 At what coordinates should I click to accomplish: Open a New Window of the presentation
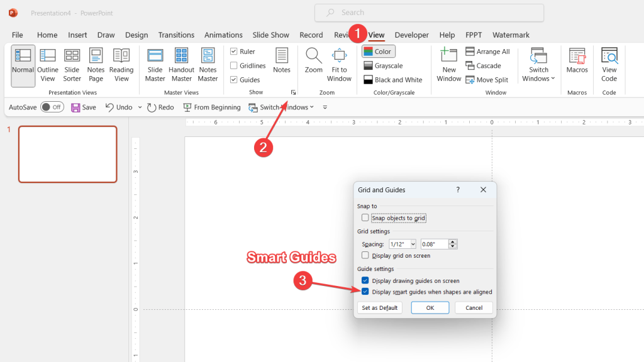[x=448, y=63]
